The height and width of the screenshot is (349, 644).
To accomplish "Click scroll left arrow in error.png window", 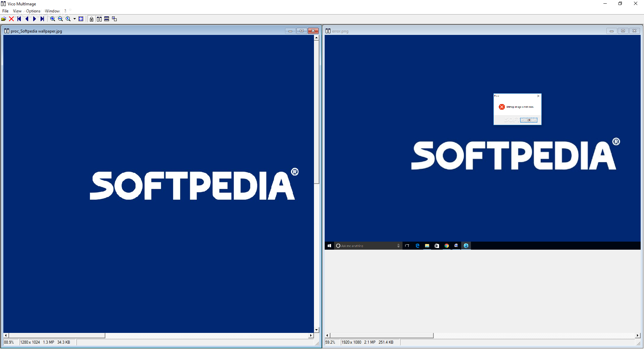I will pyautogui.click(x=327, y=335).
